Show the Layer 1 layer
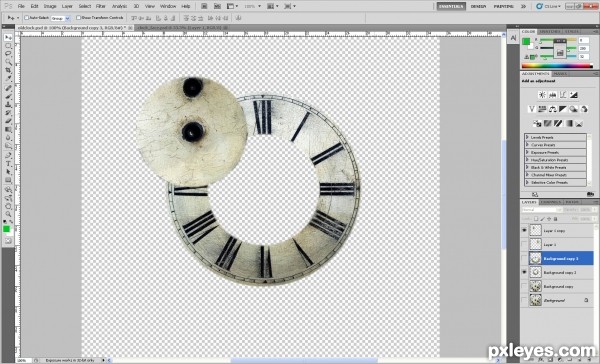 (x=524, y=244)
